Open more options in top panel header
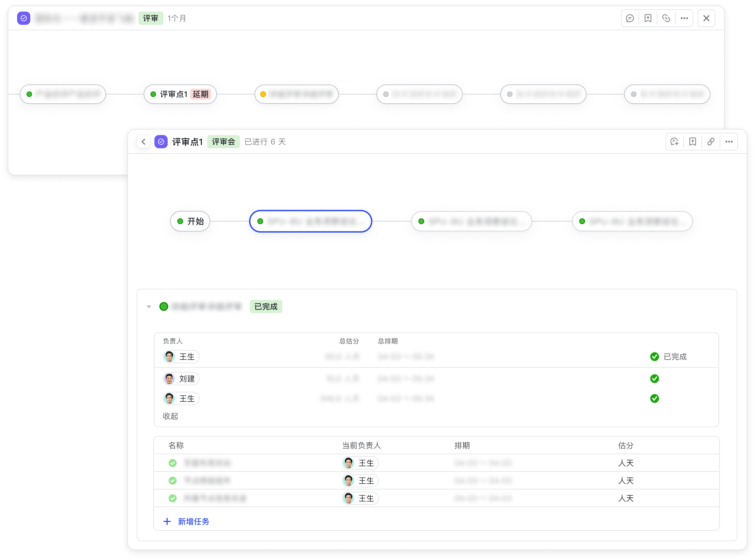This screenshot has width=755, height=560. (x=684, y=18)
